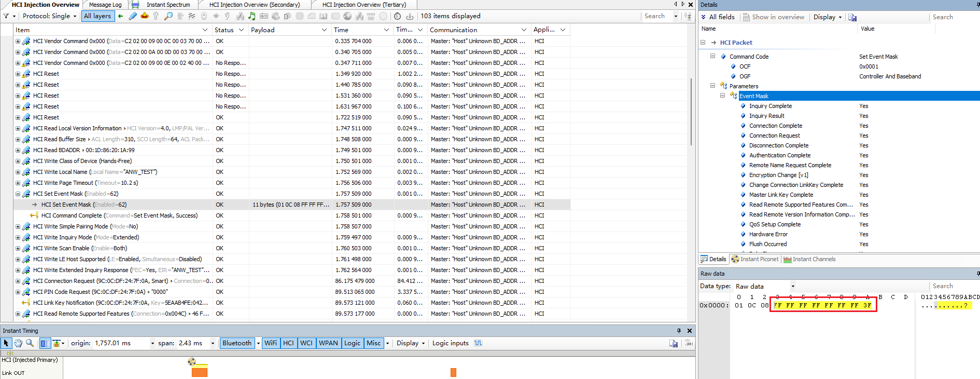Click the Logic inputs label button

(450, 343)
